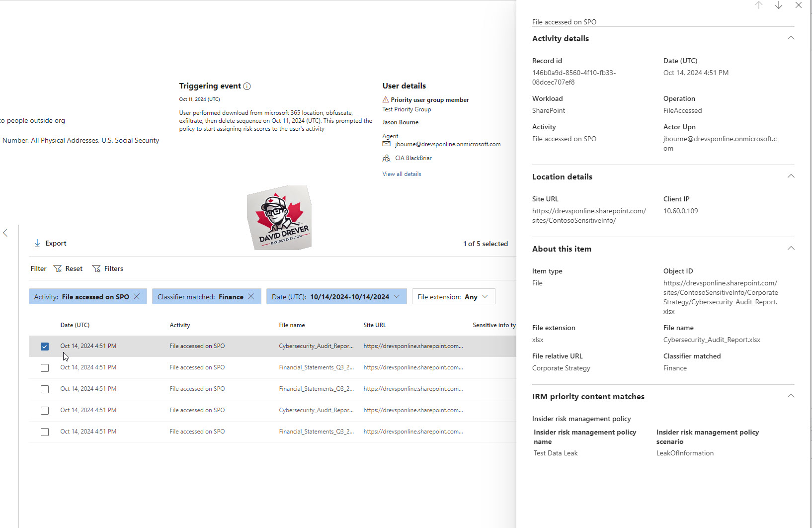Click the FileAccessed operation value
Viewport: 812px width, 528px height.
pos(682,110)
